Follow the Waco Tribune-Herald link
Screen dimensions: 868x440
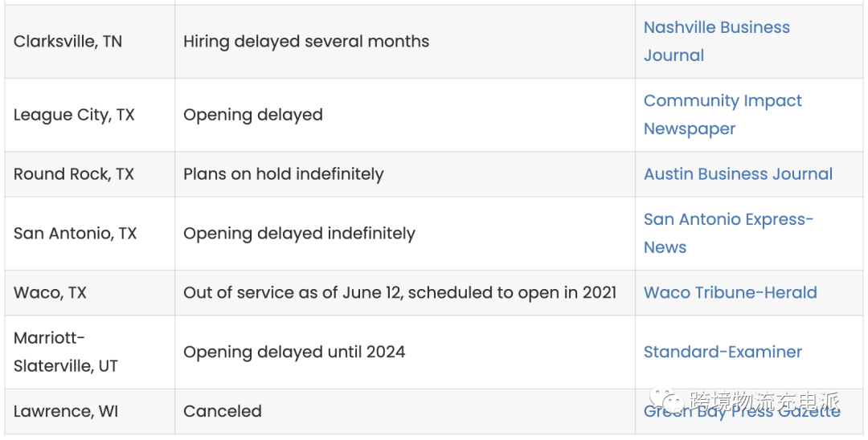pos(730,292)
